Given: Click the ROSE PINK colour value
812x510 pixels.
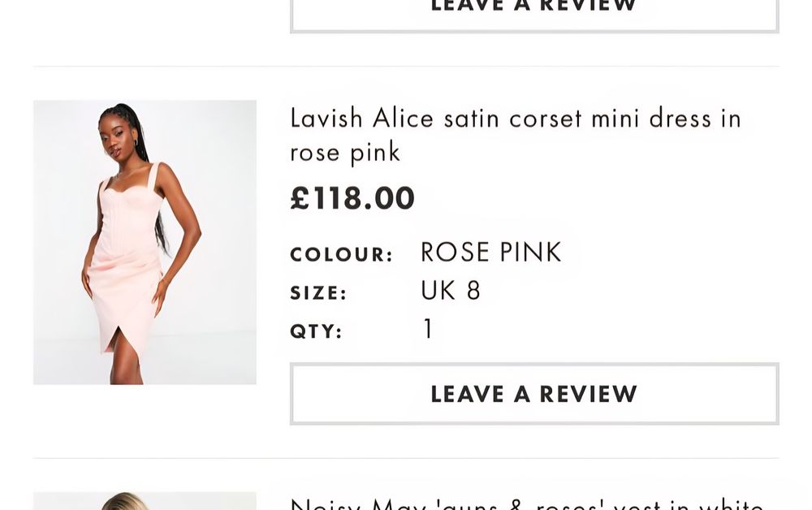Looking at the screenshot, I should tap(490, 253).
